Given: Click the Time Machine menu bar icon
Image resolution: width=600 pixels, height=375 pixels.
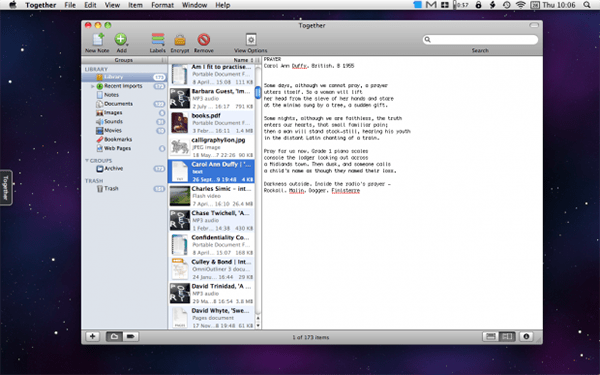Looking at the screenshot, I should click(507, 5).
